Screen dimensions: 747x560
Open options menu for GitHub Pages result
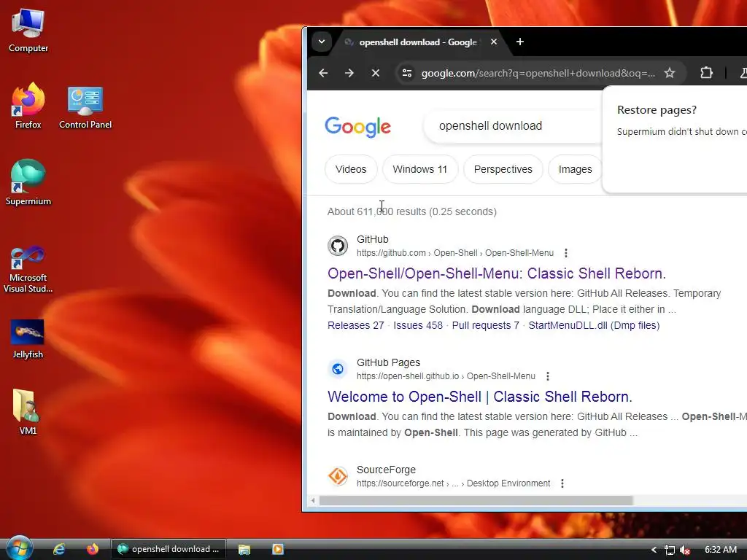(x=547, y=376)
